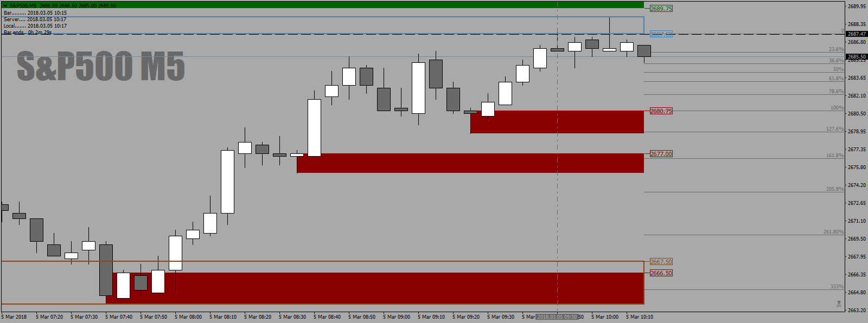Click the 2685.50 current price marker

click(x=857, y=56)
